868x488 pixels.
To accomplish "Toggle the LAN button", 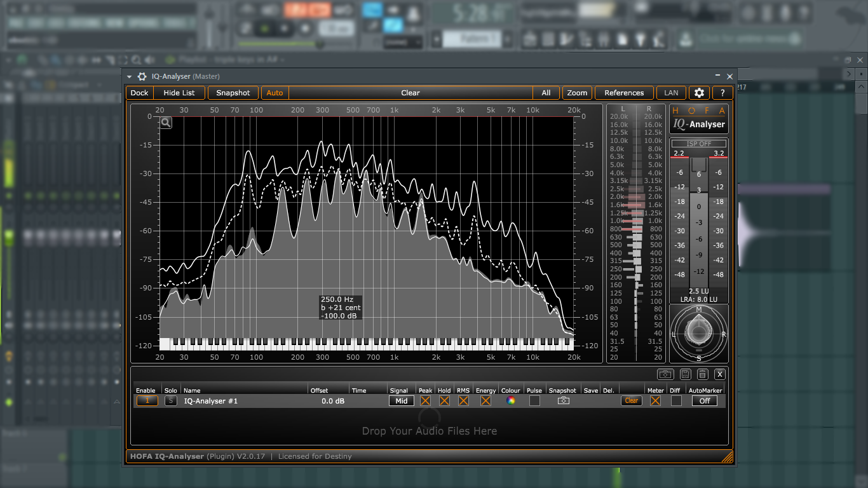I will click(x=671, y=93).
